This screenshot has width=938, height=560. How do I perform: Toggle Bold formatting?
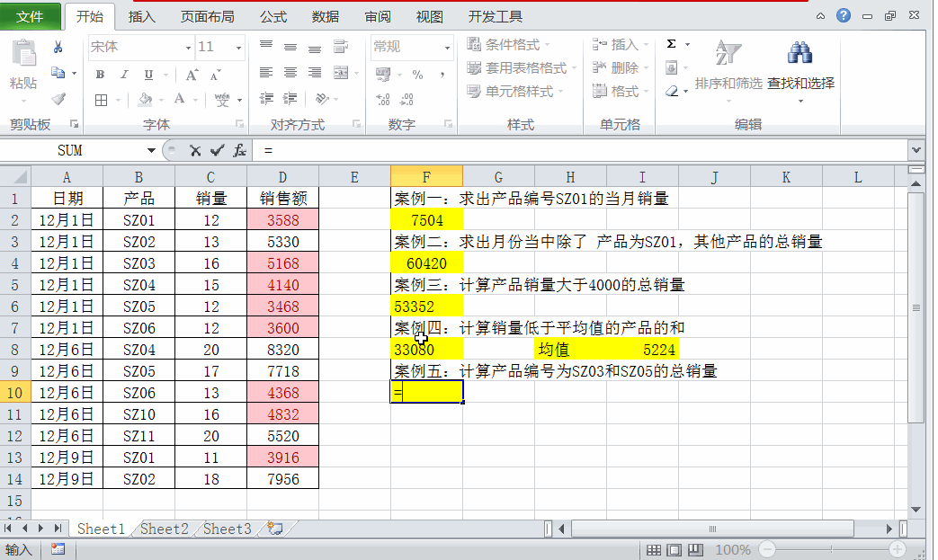pyautogui.click(x=100, y=74)
